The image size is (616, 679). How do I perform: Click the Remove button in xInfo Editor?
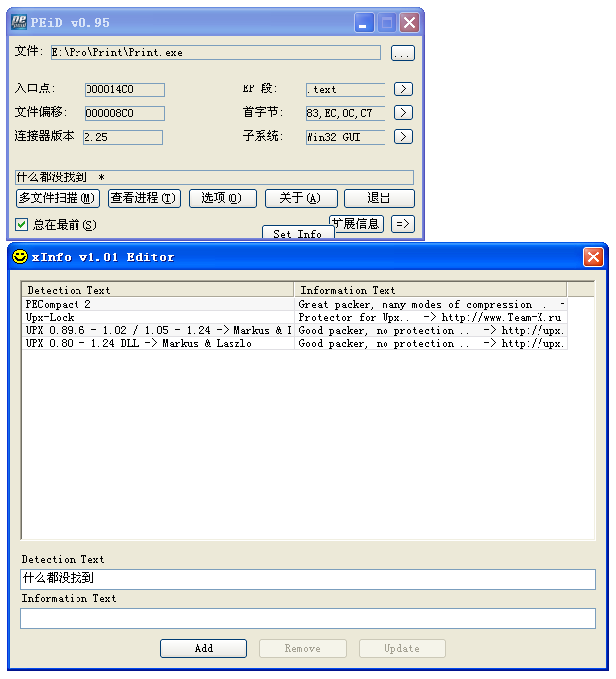click(303, 648)
